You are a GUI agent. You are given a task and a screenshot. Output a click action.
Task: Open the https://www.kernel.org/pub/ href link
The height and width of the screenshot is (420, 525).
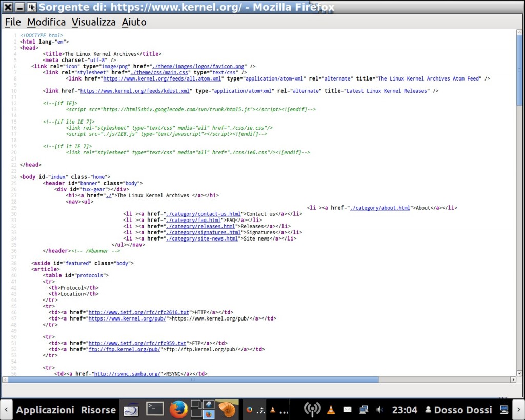[x=127, y=318]
